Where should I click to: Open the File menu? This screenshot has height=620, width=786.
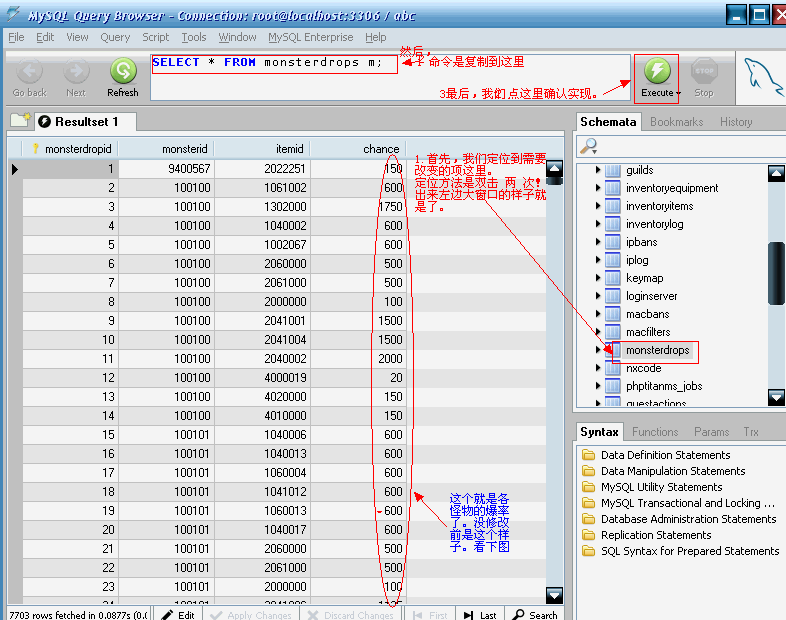click(x=16, y=37)
